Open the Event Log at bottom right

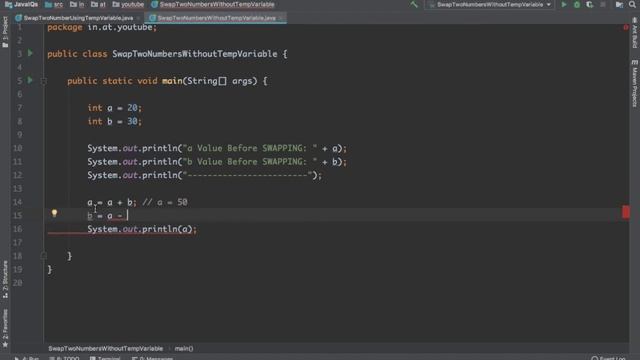pyautogui.click(x=608, y=358)
